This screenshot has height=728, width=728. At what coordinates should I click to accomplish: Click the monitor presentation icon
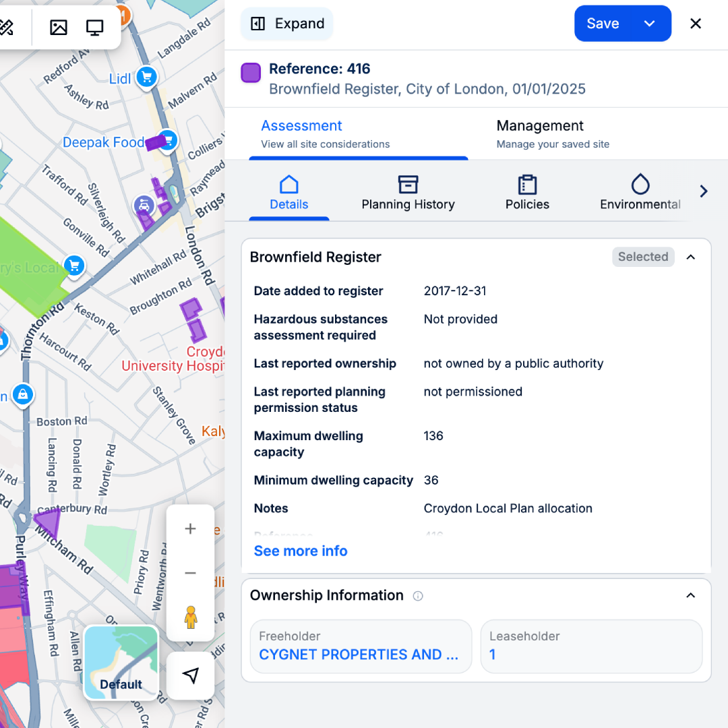coord(95,28)
